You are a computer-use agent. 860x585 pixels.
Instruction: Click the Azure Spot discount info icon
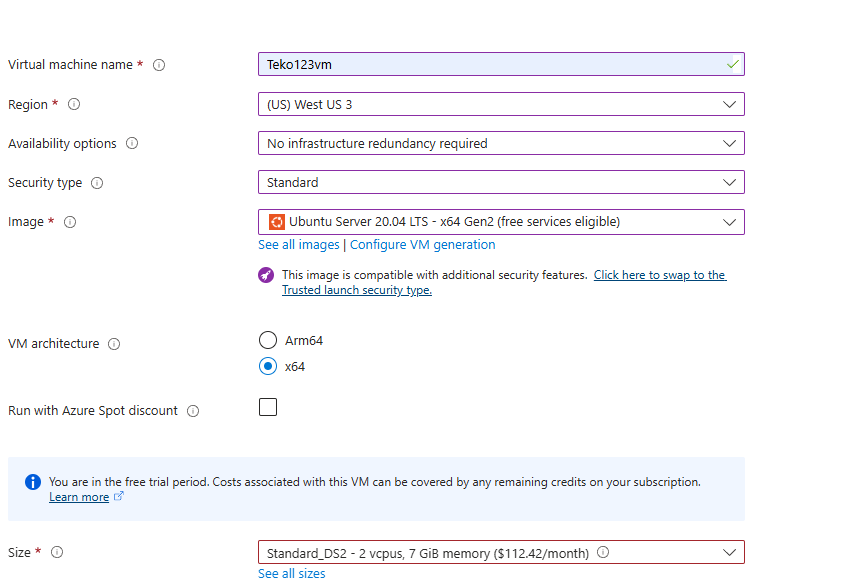point(193,411)
